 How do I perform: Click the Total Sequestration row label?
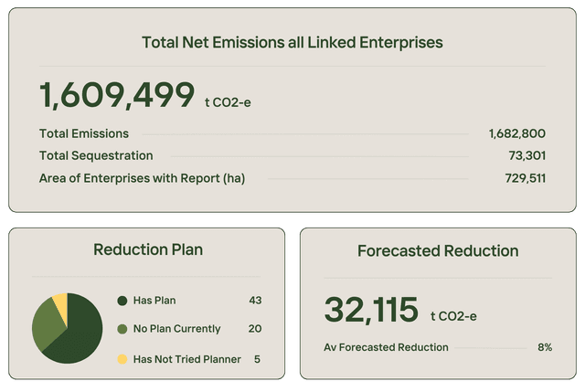pos(96,155)
